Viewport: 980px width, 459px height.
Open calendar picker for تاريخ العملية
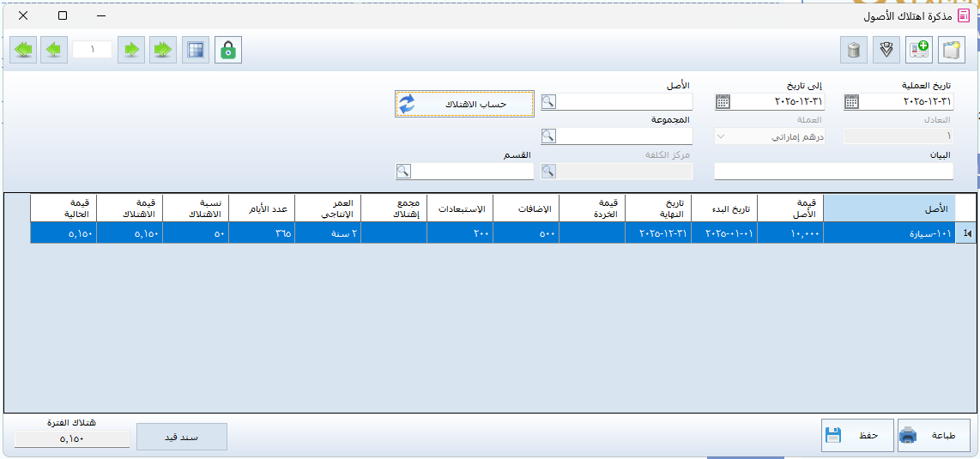851,102
